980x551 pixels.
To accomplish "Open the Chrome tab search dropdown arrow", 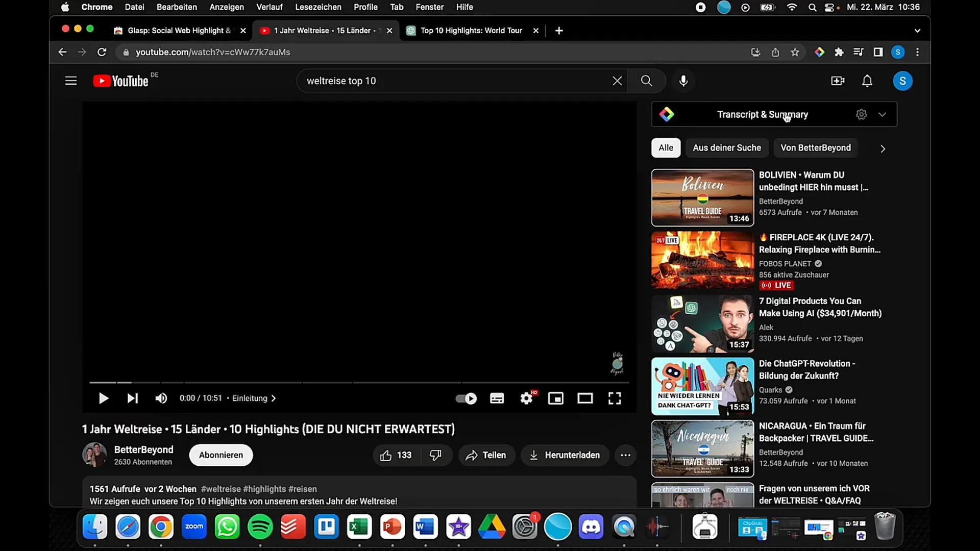I will click(917, 31).
